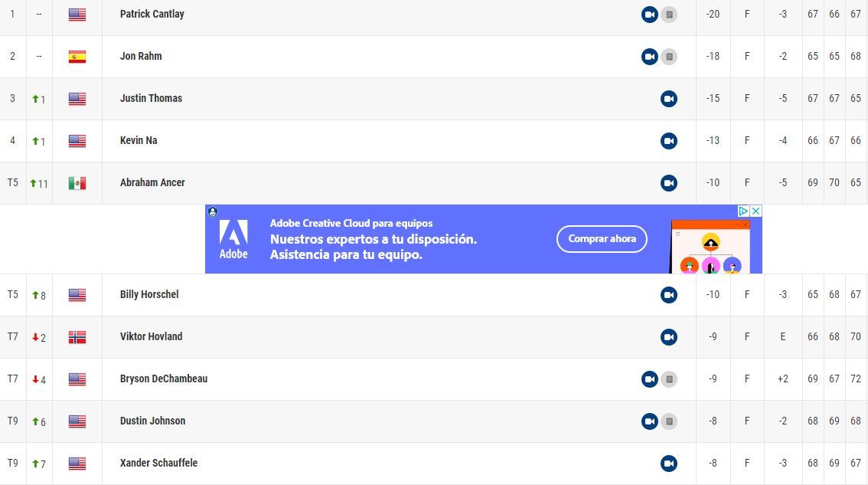Play Viktor Hovland's video highlights
This screenshot has height=485, width=868.
point(669,337)
